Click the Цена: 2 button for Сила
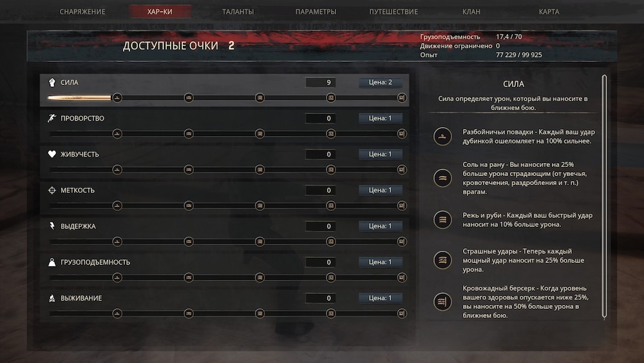The height and width of the screenshot is (363, 644). pos(381,83)
